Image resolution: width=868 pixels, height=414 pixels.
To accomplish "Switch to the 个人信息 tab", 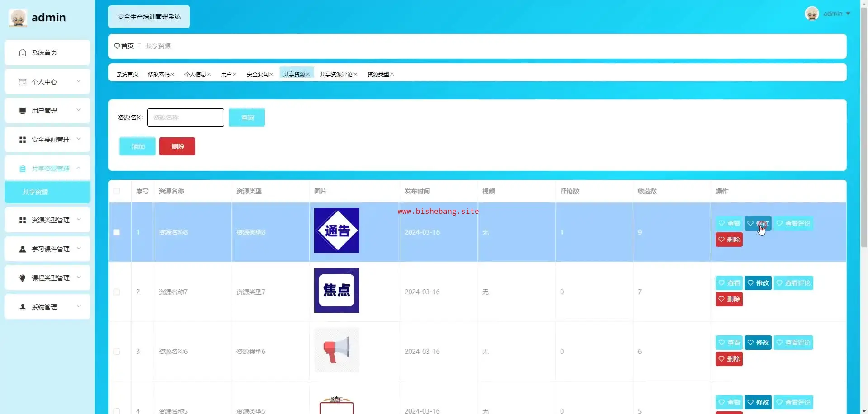I will tap(195, 75).
